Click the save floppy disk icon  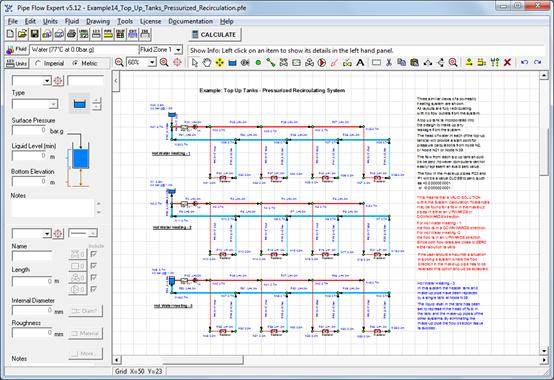35,34
